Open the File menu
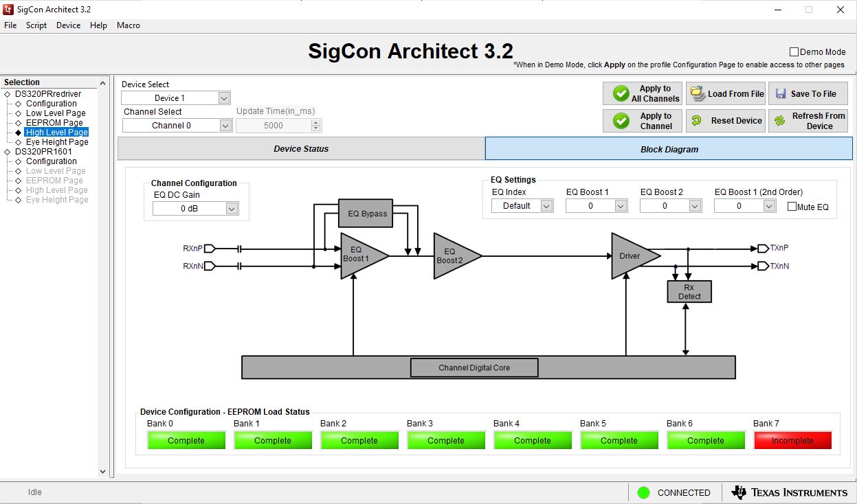Viewport: 857px width, 504px height. point(10,25)
